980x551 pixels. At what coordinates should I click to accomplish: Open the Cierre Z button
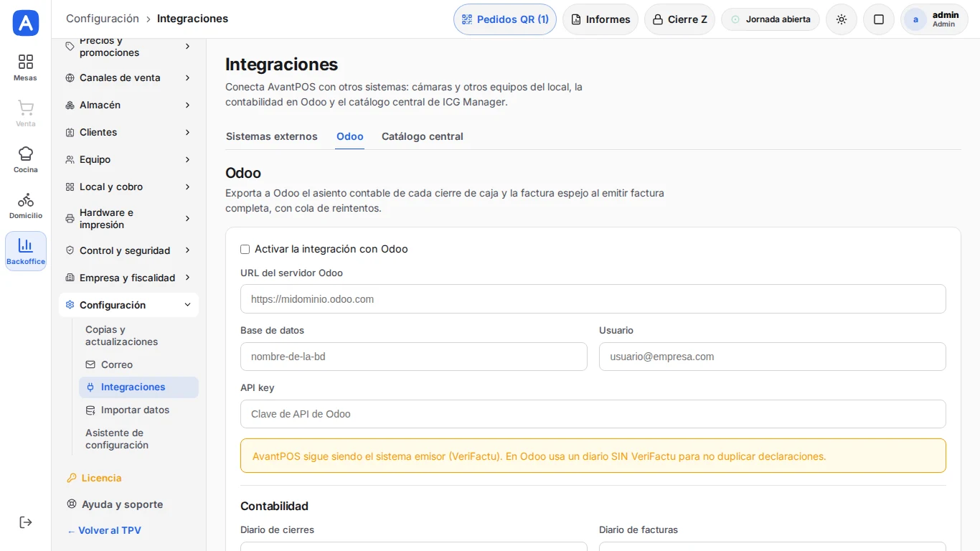679,19
